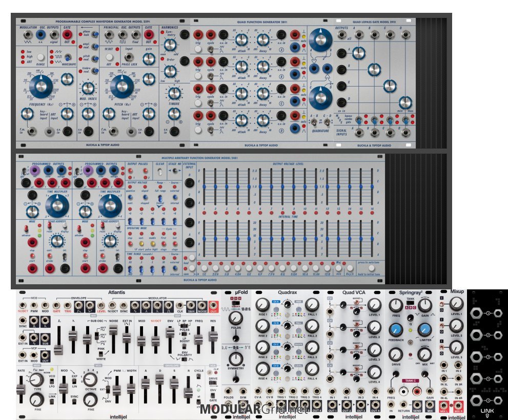
Task: Click signal input A jack on the Quad Lopass Gate
Action: pos(358,133)
